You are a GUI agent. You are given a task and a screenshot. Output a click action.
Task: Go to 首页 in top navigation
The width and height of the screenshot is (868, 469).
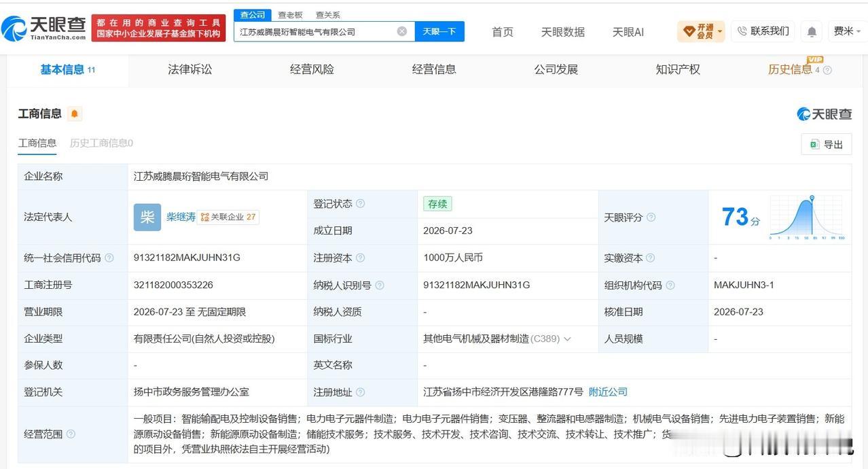503,32
